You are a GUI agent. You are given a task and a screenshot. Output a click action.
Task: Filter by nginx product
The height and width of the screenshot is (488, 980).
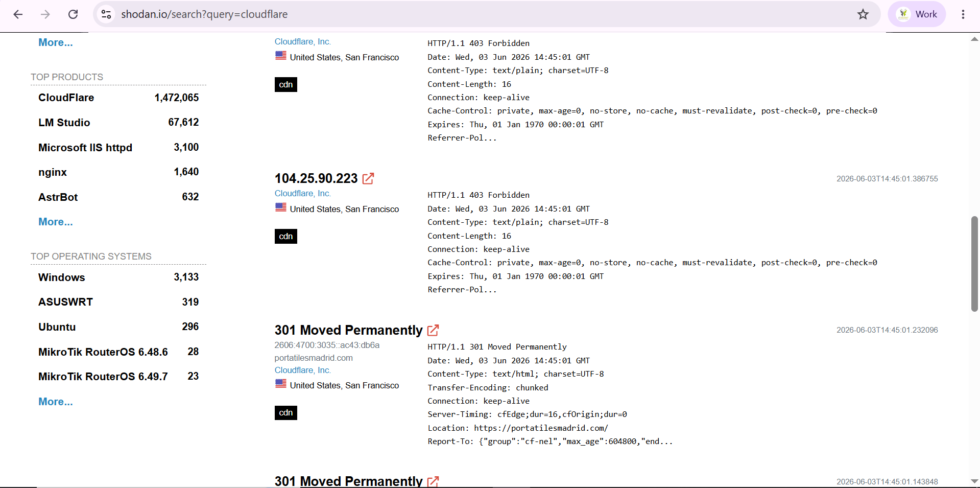[x=53, y=172]
